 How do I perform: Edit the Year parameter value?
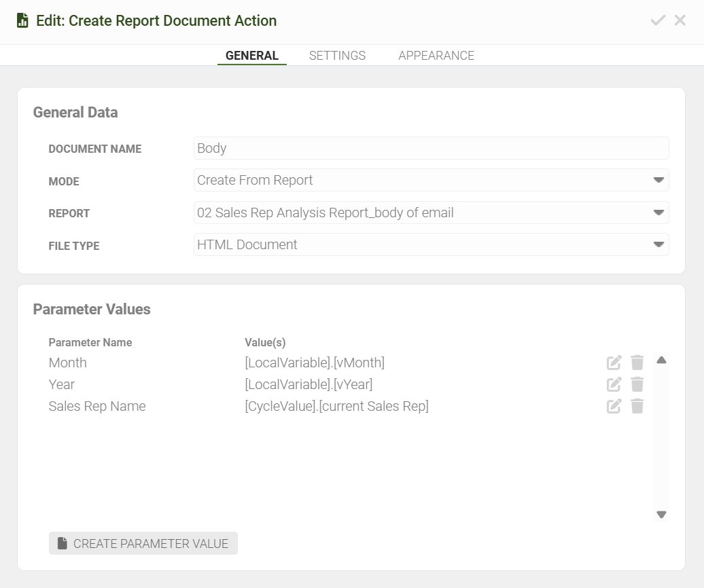(x=614, y=384)
